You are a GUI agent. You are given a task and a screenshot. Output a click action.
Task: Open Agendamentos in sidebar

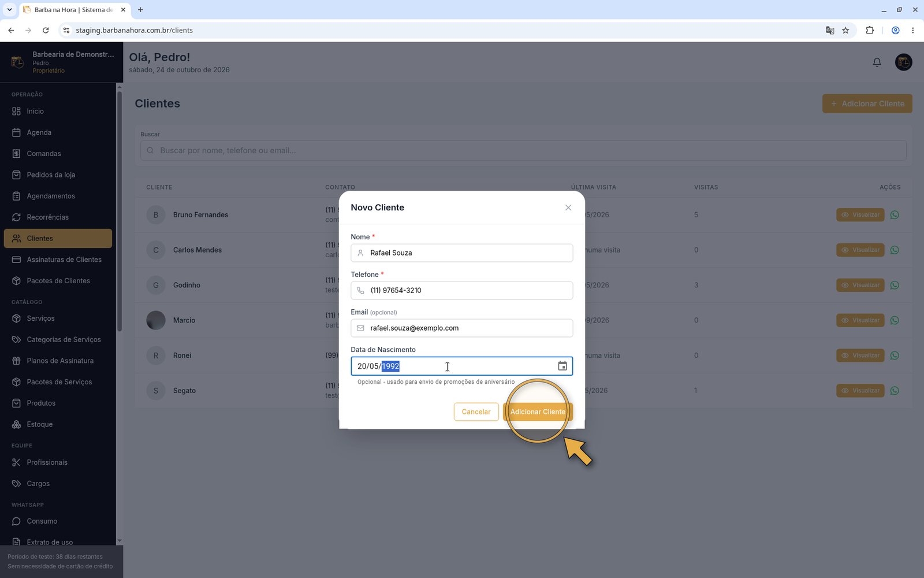[58, 196]
